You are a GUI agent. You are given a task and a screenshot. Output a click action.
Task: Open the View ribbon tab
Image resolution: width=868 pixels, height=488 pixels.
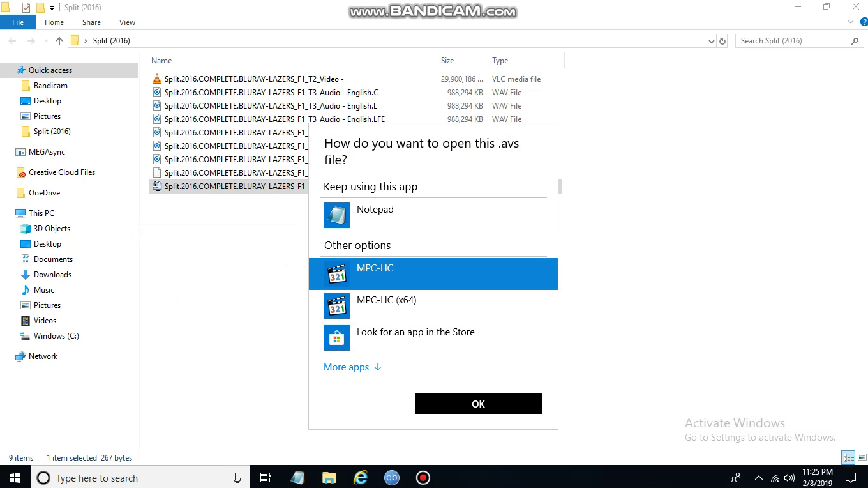127,22
